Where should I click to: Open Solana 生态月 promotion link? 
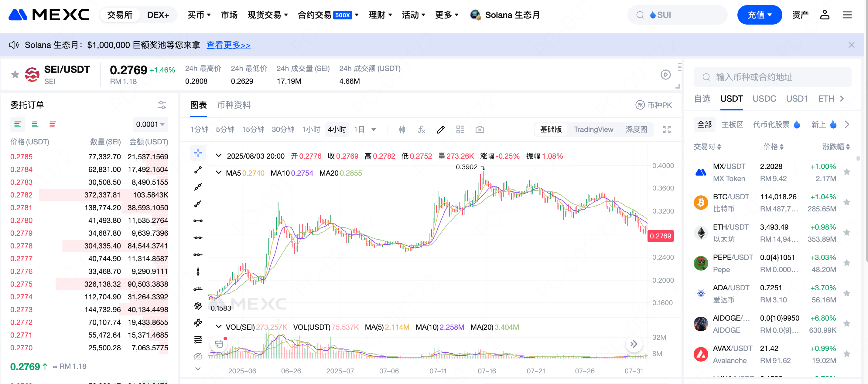click(505, 15)
